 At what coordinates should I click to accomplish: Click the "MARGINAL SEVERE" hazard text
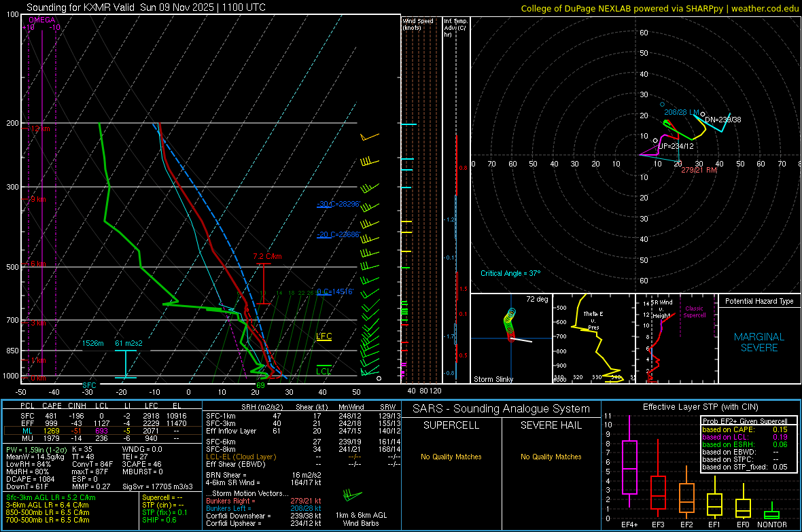click(x=759, y=342)
